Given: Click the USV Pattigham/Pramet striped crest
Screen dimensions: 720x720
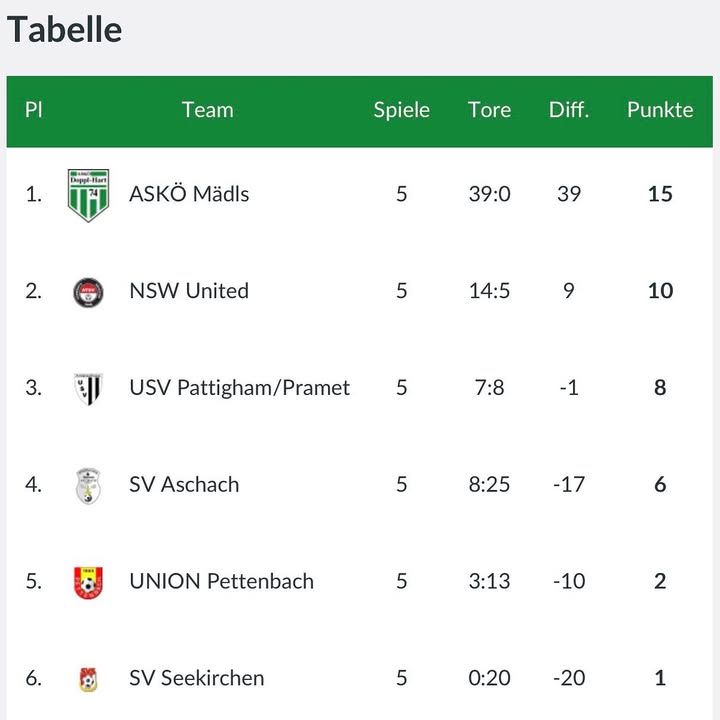Looking at the screenshot, I should (x=88, y=388).
